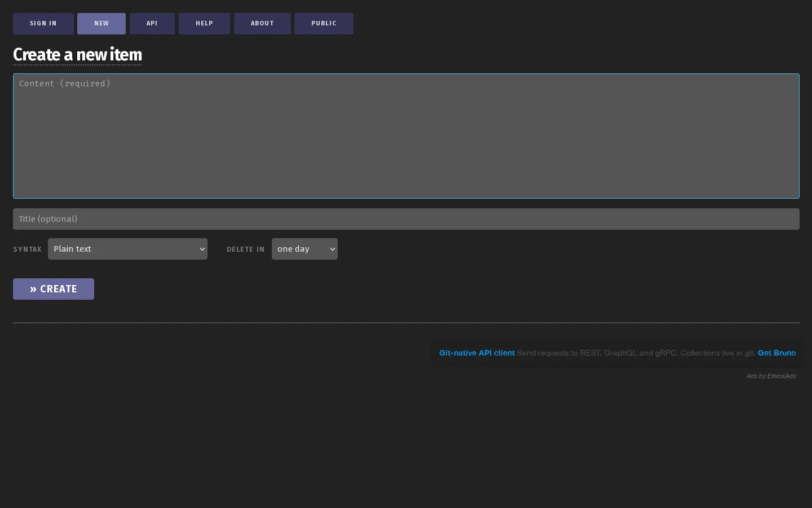Submit with the Create button
812x508 pixels.
[54, 289]
